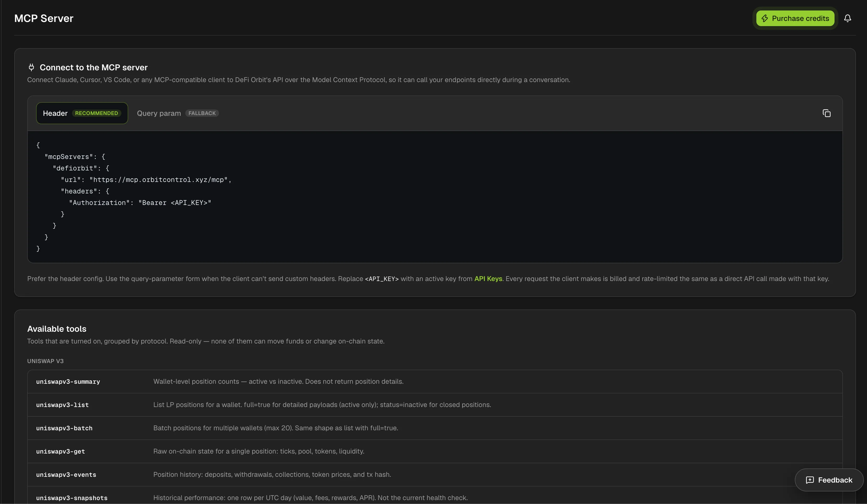The image size is (867, 504).
Task: Click the uniswapv3-get tool name
Action: pyautogui.click(x=60, y=451)
